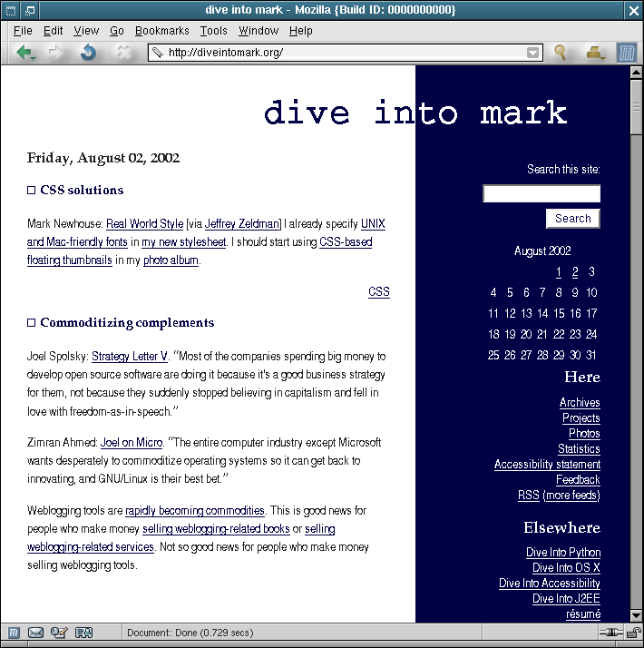Click the title bar pin icon
The width and height of the screenshot is (644, 648).
tap(30, 10)
